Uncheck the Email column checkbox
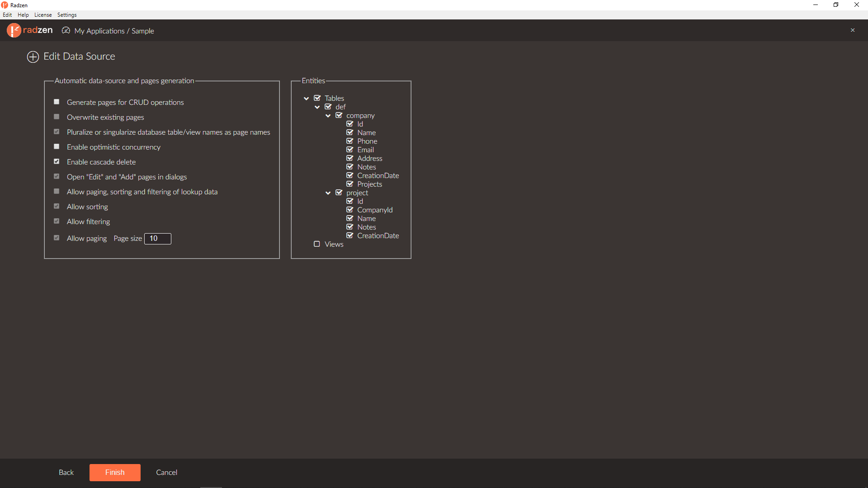Viewport: 868px width, 488px height. point(350,150)
